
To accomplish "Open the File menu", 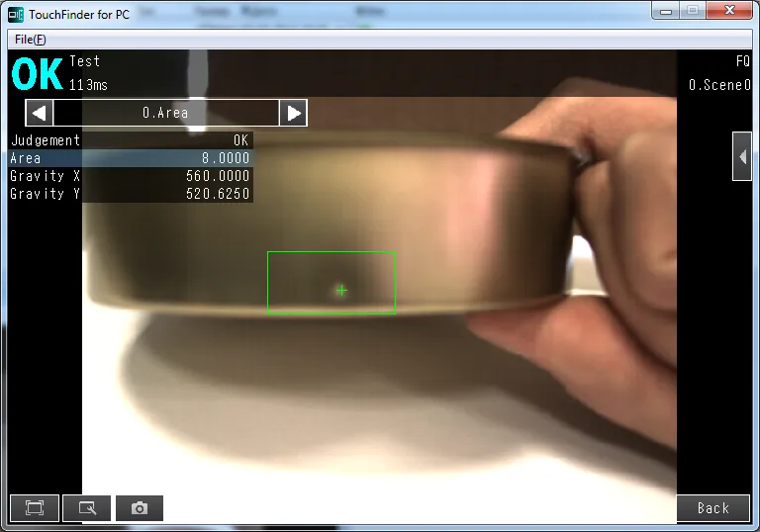I will point(31,40).
